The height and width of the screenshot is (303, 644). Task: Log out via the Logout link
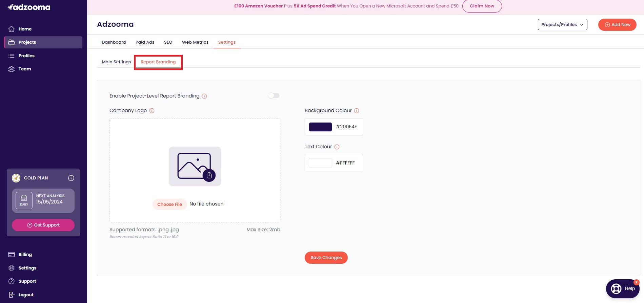pyautogui.click(x=26, y=295)
